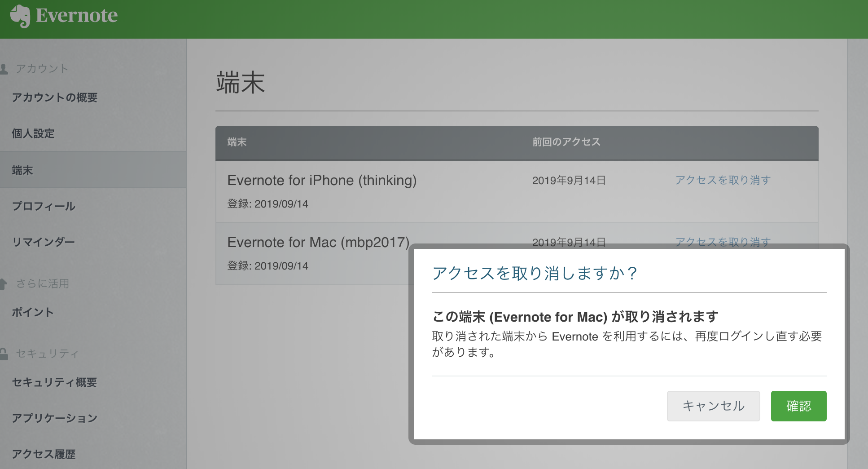Screen dimensions: 868x469
Task: Open セキュリティ概要 in the sidebar
Action: tap(55, 382)
